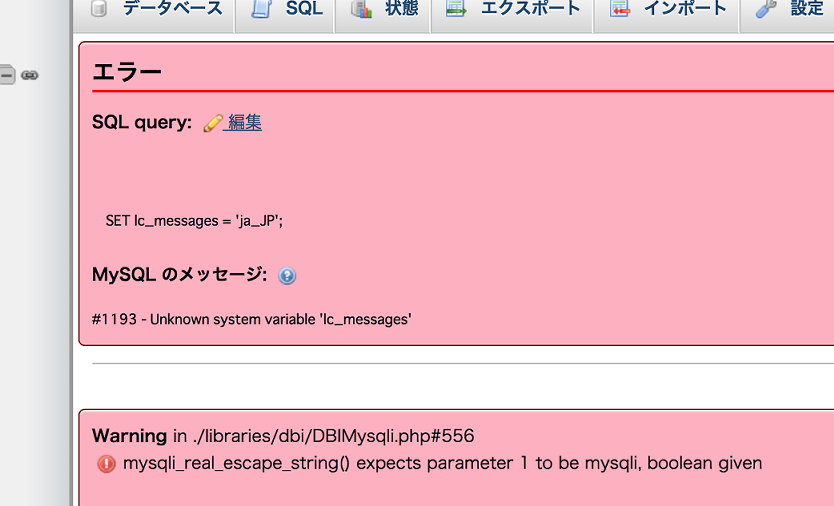Click the pencil icon next to 編集
The height and width of the screenshot is (506, 834).
[x=213, y=123]
